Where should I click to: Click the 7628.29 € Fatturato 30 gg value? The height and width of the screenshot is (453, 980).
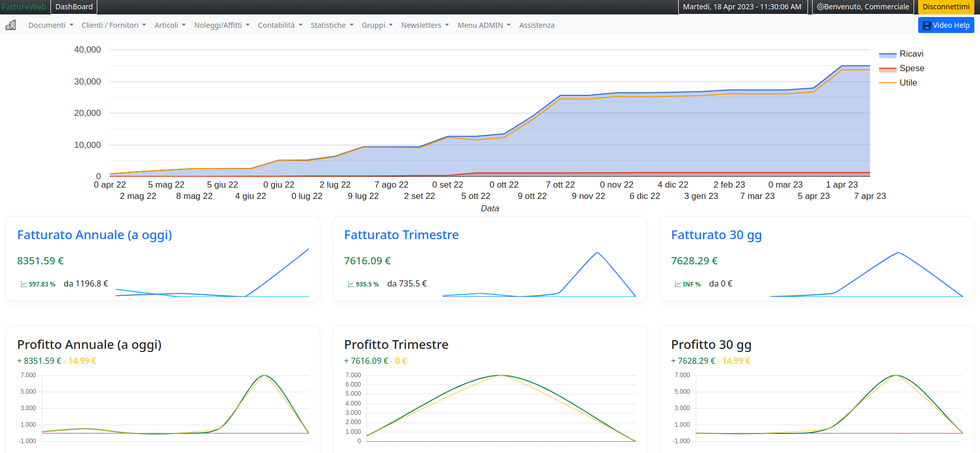click(x=694, y=261)
